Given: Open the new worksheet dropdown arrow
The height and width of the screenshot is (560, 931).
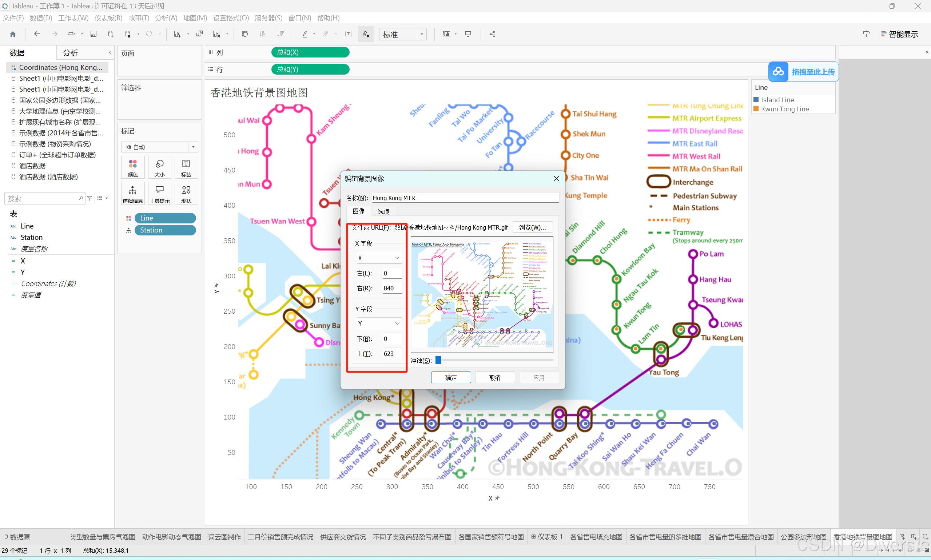Looking at the screenshot, I should pyautogui.click(x=188, y=34).
